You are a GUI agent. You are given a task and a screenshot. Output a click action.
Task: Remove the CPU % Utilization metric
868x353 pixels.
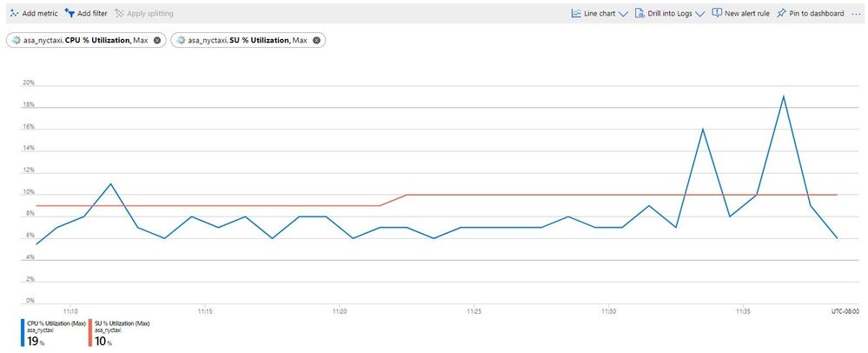pyautogui.click(x=156, y=40)
